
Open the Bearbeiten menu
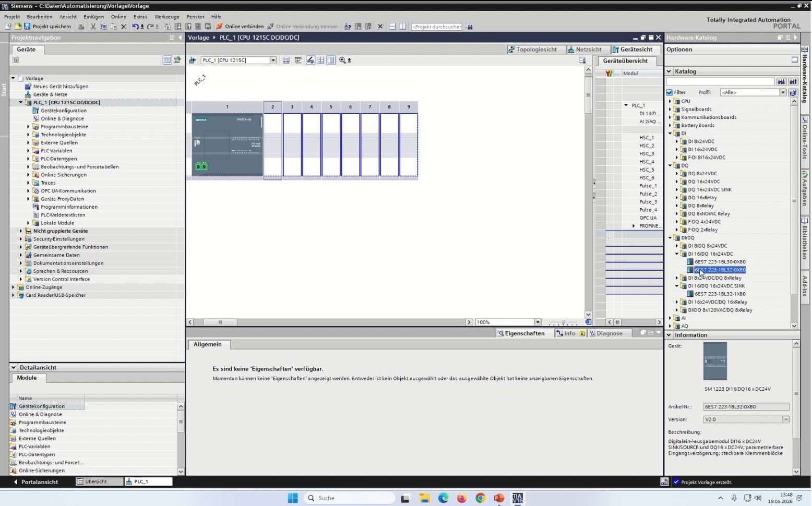(40, 17)
